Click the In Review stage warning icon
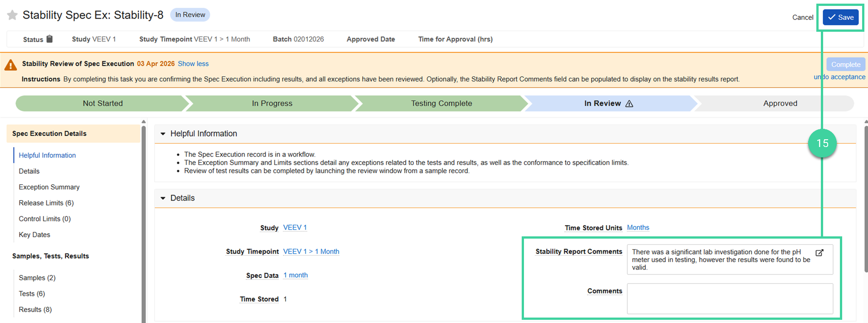The image size is (868, 323). (x=629, y=104)
